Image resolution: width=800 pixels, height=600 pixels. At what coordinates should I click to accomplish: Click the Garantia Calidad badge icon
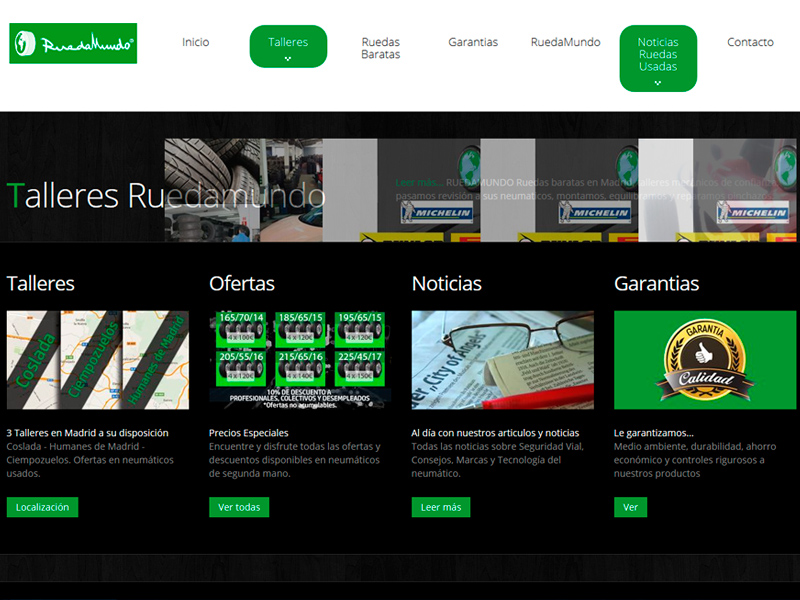(x=705, y=360)
